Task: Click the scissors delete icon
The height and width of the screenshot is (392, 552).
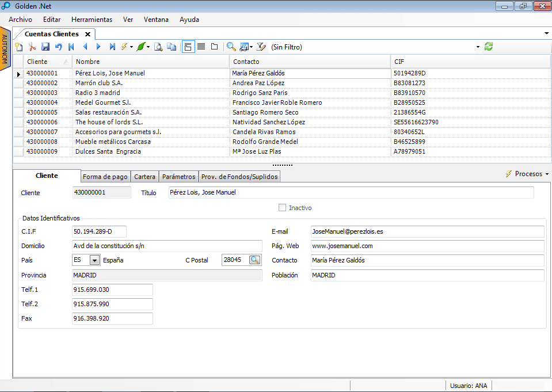Action: click(32, 47)
